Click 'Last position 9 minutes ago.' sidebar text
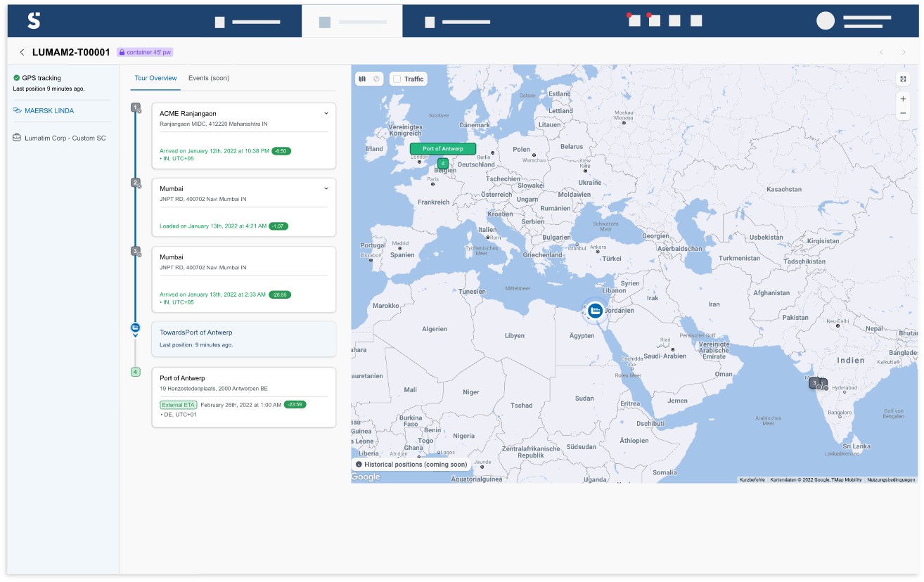The width and height of the screenshot is (924, 582). [49, 89]
